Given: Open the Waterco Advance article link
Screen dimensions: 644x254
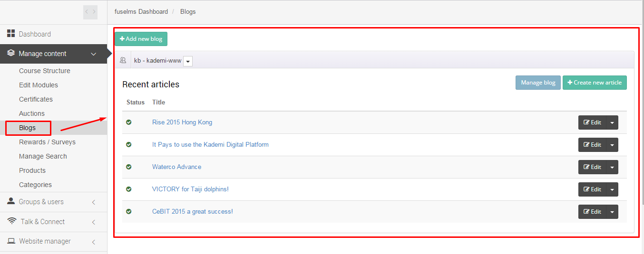Looking at the screenshot, I should tap(176, 167).
